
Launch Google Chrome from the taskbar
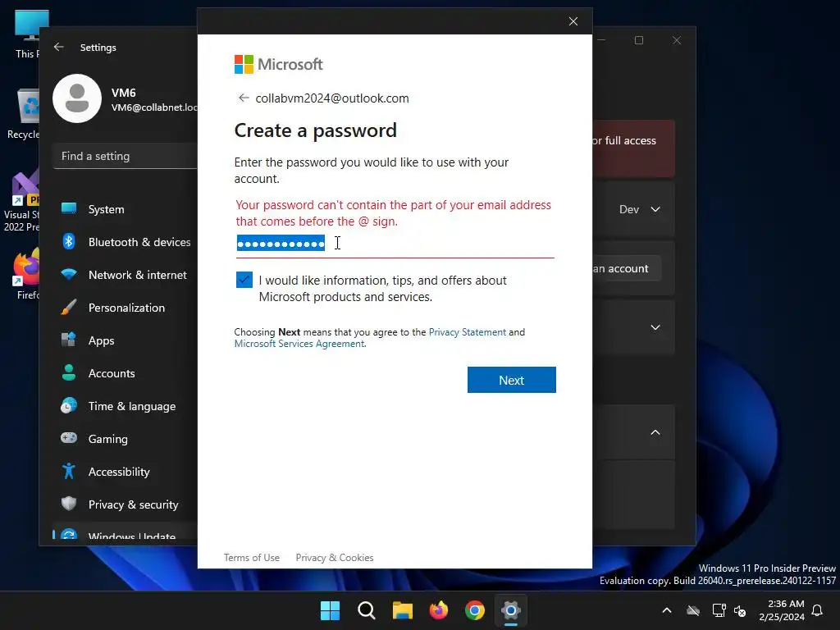click(475, 610)
